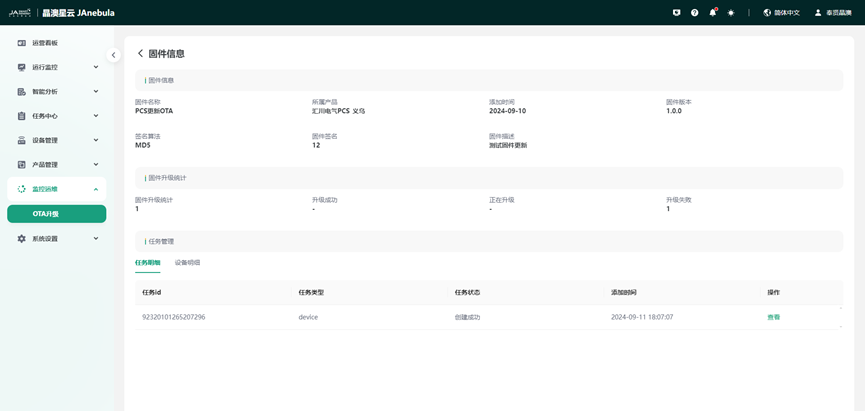
Task: Collapse the sidebar with the round chevron button
Action: pos(113,55)
